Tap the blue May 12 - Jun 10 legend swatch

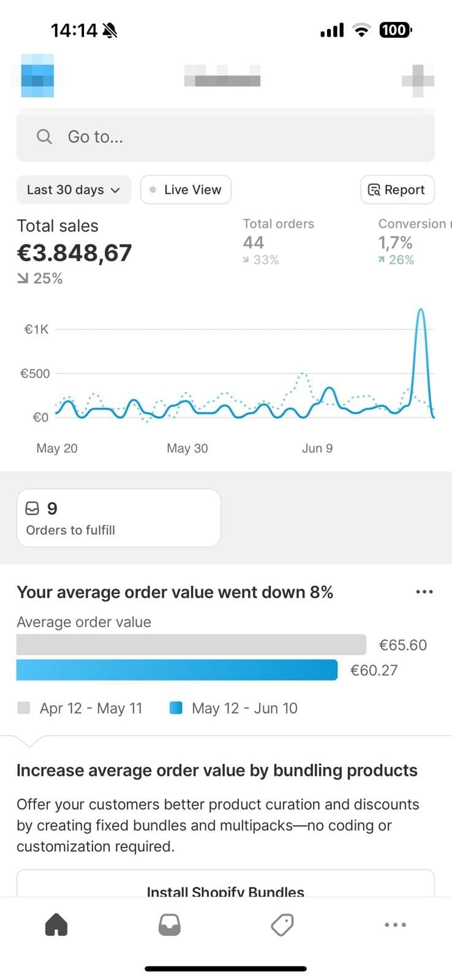pos(176,708)
